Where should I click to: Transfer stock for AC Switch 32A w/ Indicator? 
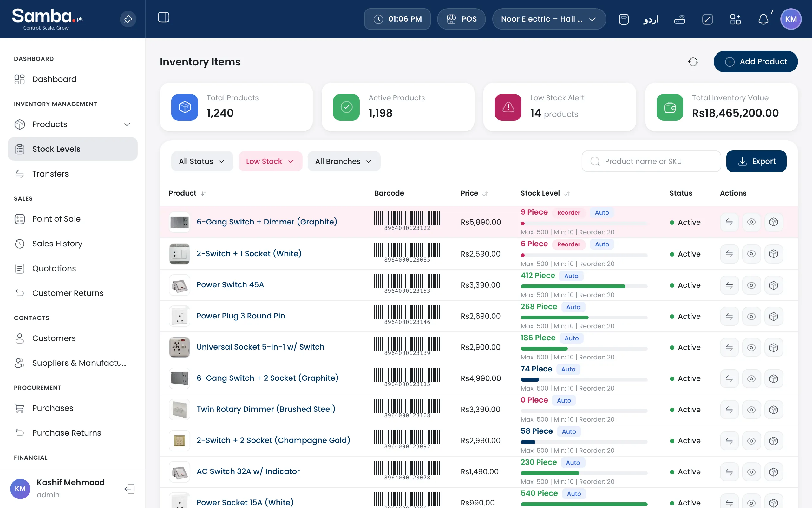tap(729, 472)
